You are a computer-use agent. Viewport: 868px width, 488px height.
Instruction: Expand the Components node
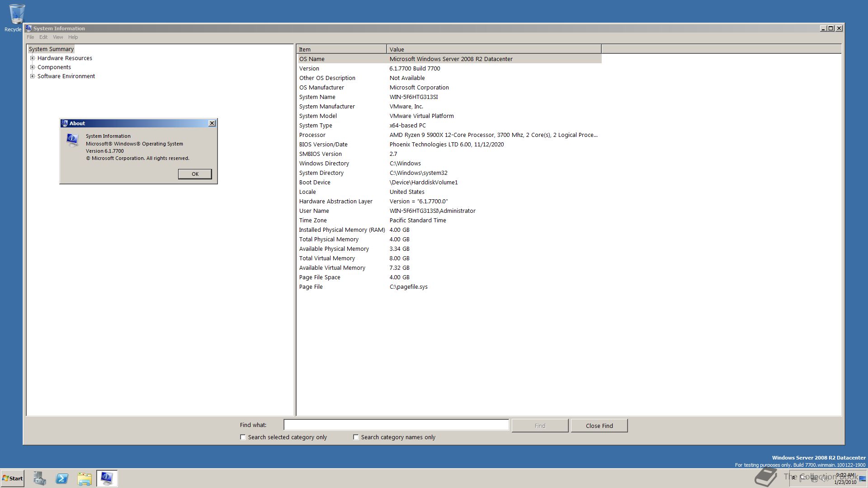[33, 67]
